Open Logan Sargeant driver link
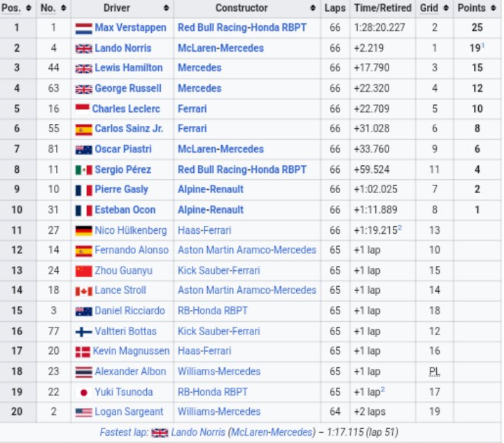This screenshot has height=443, width=504. (x=129, y=412)
